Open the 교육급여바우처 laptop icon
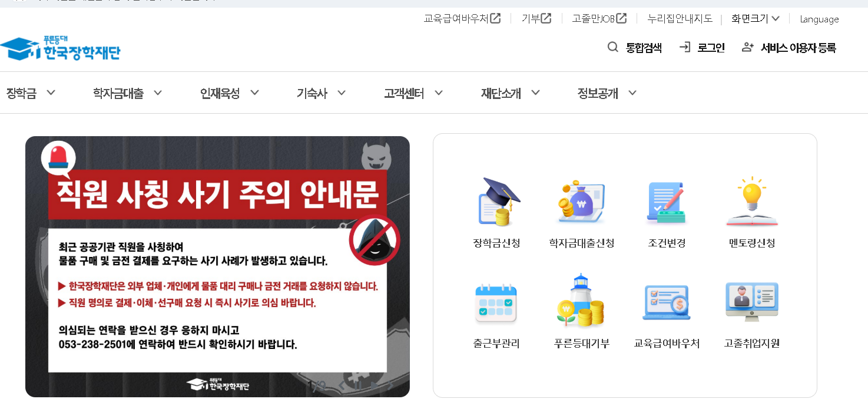Viewport: 868px width, 412px height. 666,302
